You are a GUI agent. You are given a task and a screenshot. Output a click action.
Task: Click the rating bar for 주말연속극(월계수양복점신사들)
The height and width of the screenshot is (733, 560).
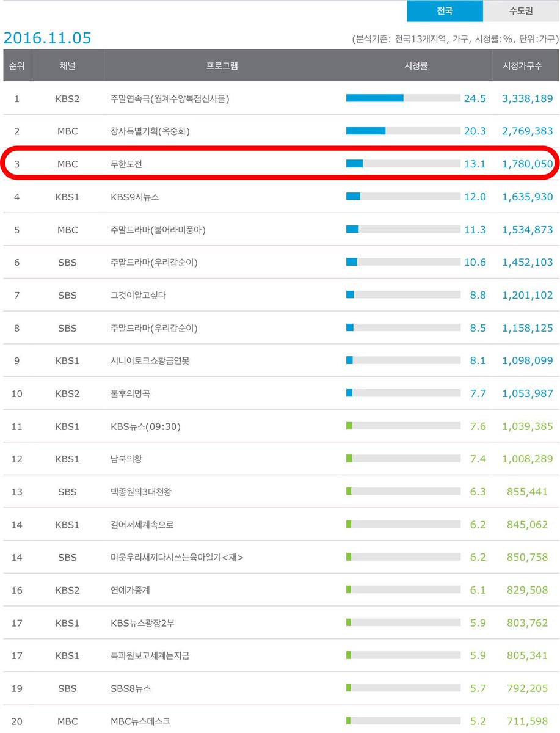coord(403,98)
